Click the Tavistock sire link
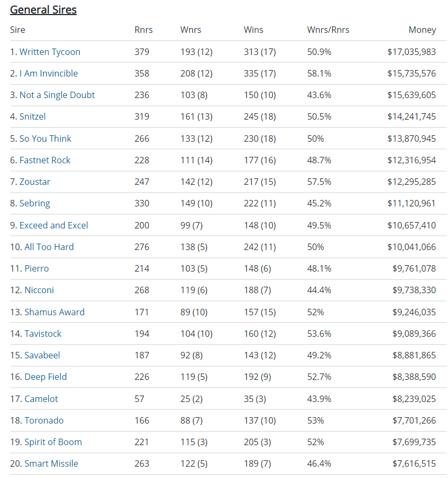Viewport: 448px width, 478px height. tap(43, 334)
